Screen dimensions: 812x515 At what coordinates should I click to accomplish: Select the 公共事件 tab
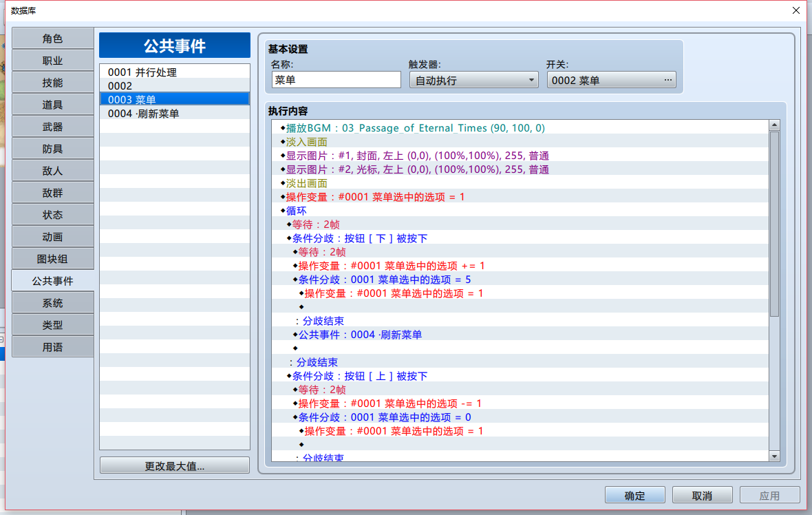click(x=52, y=281)
